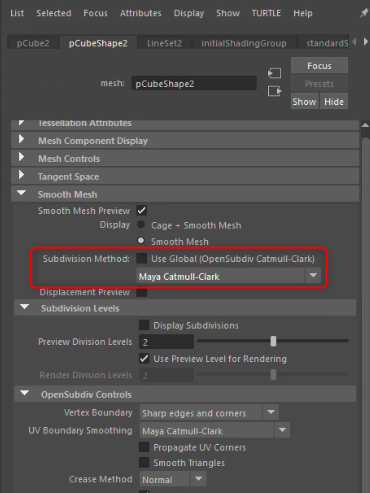The width and height of the screenshot is (370, 493).
Task: Open the Display menu
Action: (x=189, y=13)
